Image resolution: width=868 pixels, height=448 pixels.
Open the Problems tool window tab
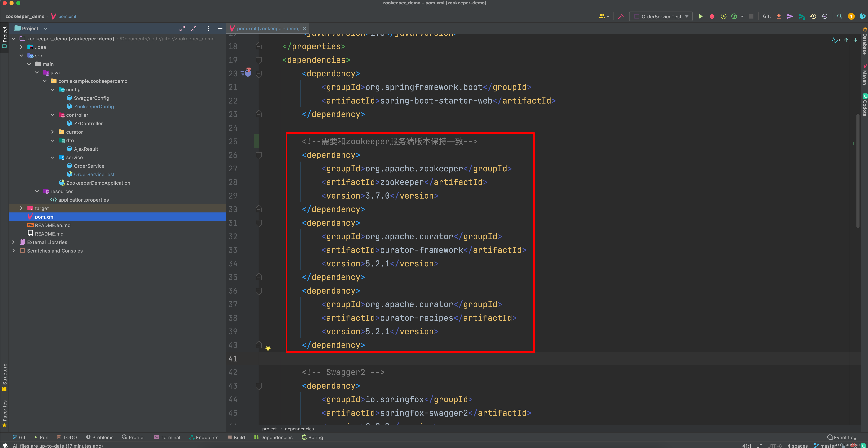[100, 437]
